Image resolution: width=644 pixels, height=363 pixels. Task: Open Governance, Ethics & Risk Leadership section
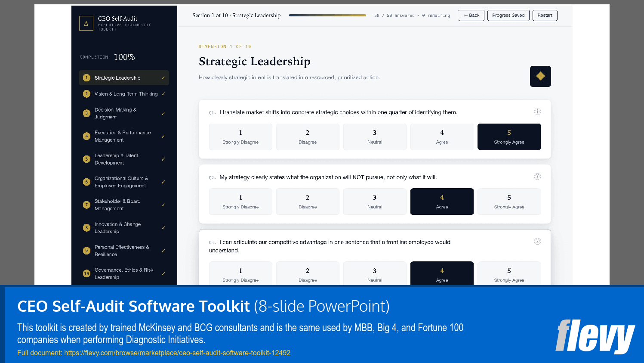[x=124, y=273]
